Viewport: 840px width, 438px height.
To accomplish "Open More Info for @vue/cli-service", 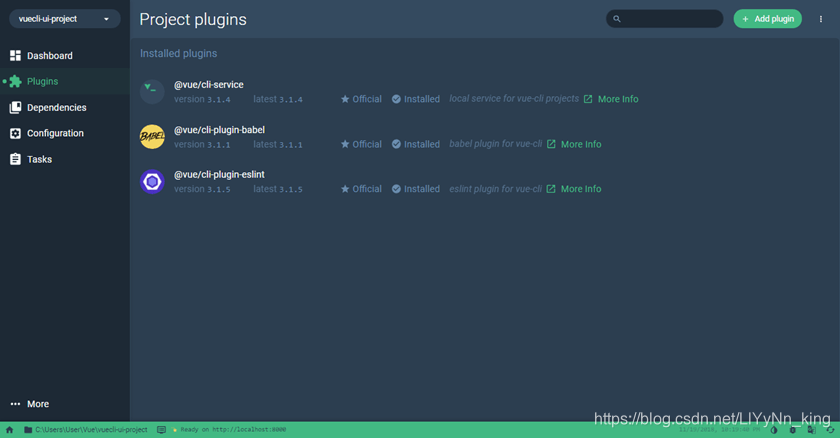I will coord(618,99).
